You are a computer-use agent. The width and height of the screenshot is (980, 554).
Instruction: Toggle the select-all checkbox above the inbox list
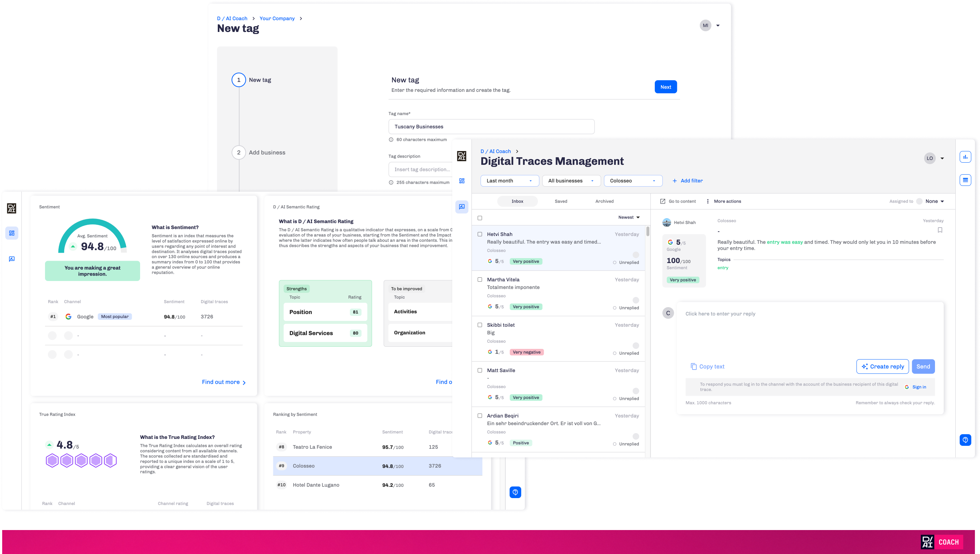pyautogui.click(x=480, y=218)
